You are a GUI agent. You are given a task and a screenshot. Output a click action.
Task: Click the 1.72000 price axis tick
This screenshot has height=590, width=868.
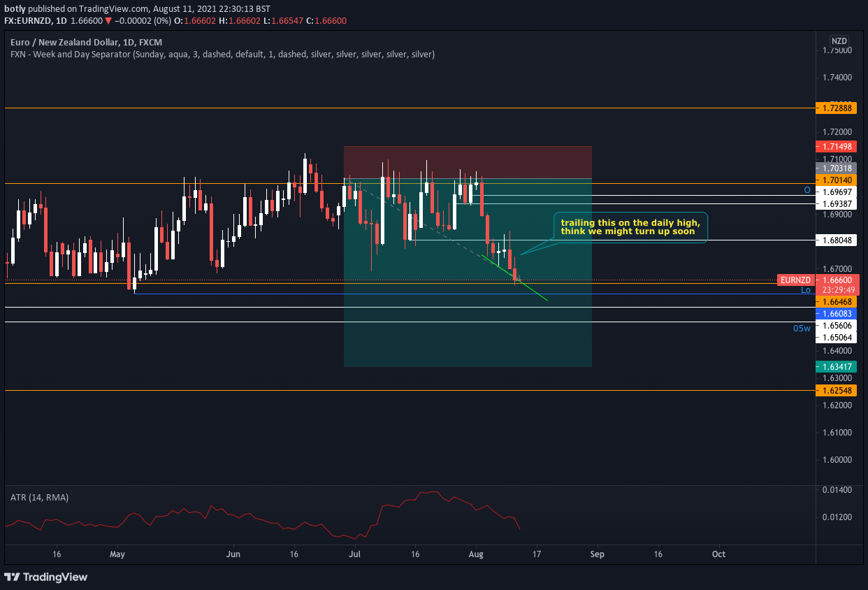[836, 132]
